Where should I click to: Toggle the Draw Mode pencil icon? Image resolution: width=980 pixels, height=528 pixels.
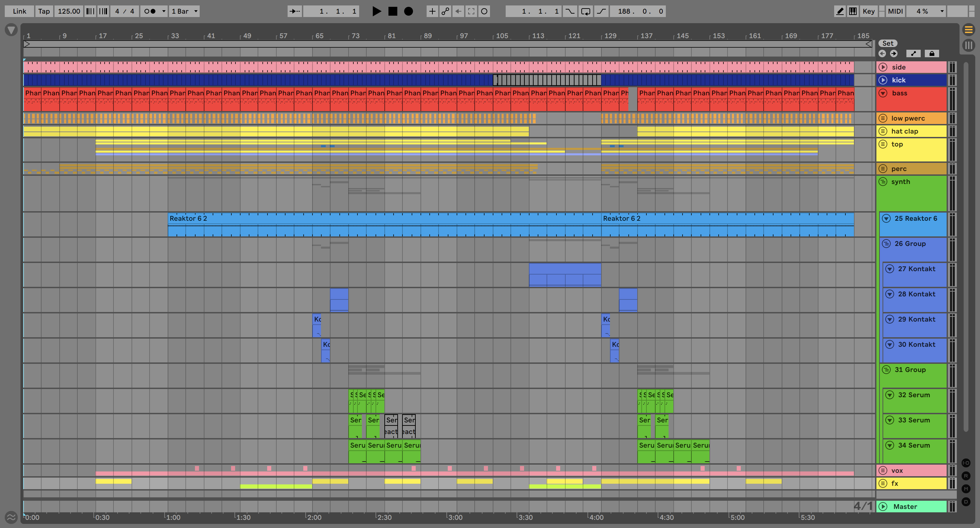click(840, 11)
